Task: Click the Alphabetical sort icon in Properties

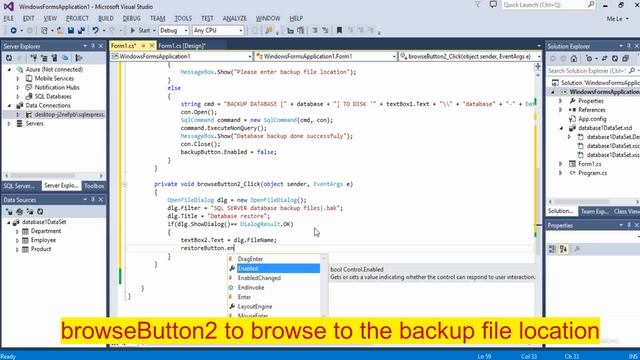Action: 563,249
